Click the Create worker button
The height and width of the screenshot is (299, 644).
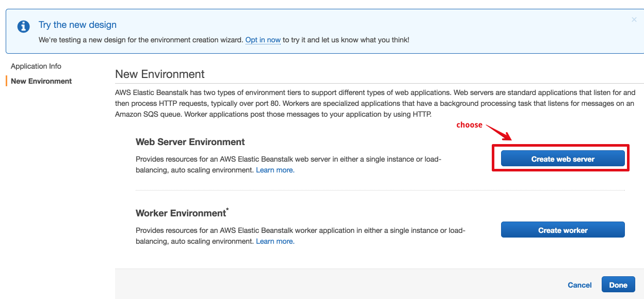[x=563, y=230]
